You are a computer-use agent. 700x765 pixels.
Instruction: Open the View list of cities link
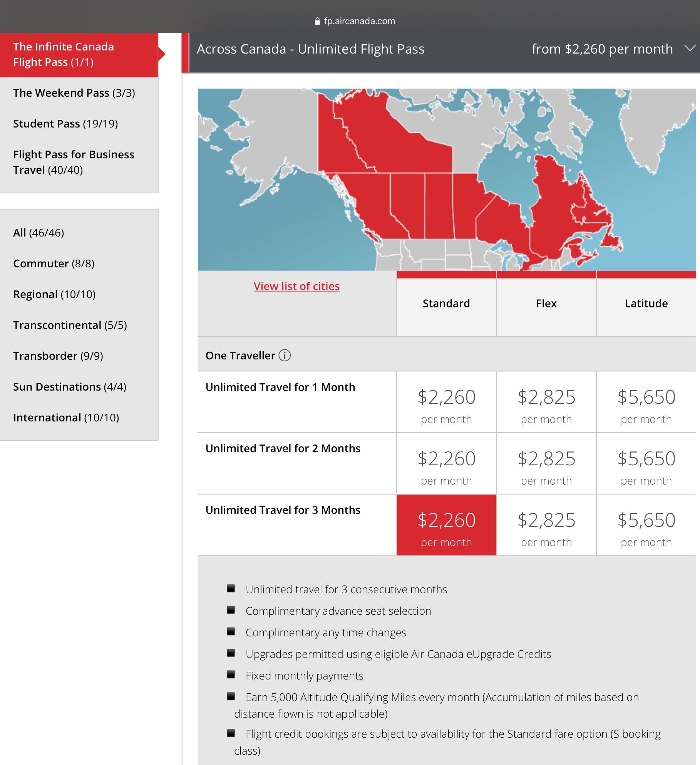point(296,286)
